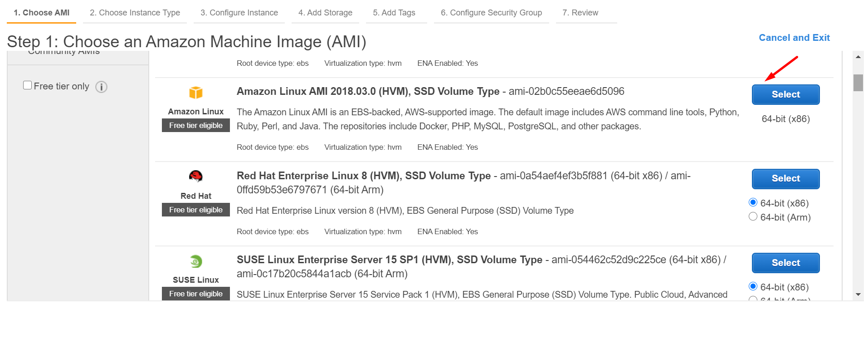The width and height of the screenshot is (868, 339).
Task: Click the Step 1 Choose an AMI heading
Action: pyautogui.click(x=186, y=41)
